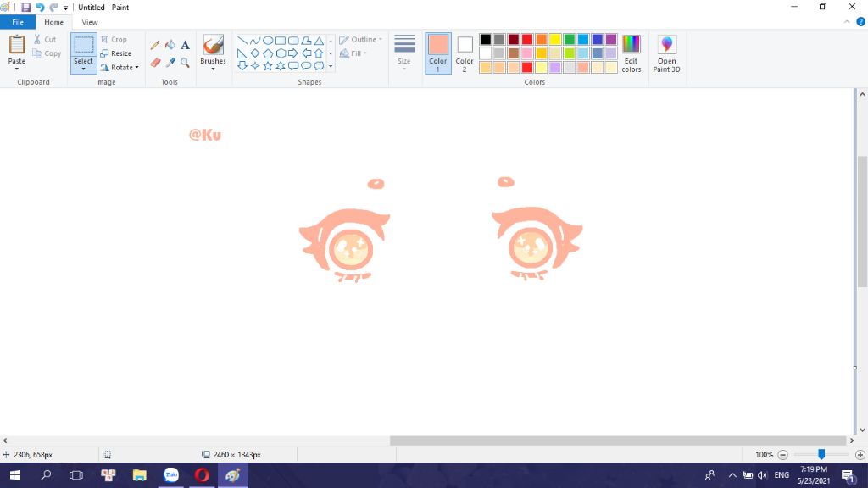868x488 pixels.
Task: Collapse the ribbon with the chevron
Action: click(x=847, y=22)
